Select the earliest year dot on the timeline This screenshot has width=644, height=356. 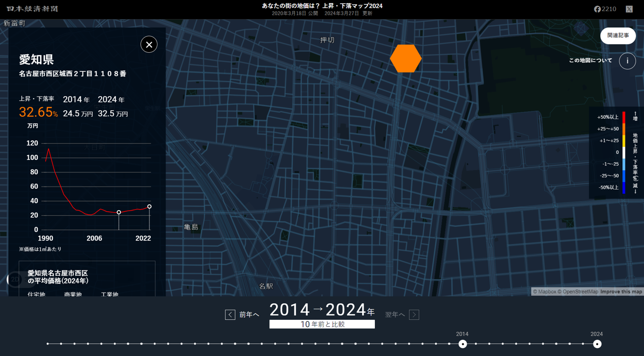48,344
